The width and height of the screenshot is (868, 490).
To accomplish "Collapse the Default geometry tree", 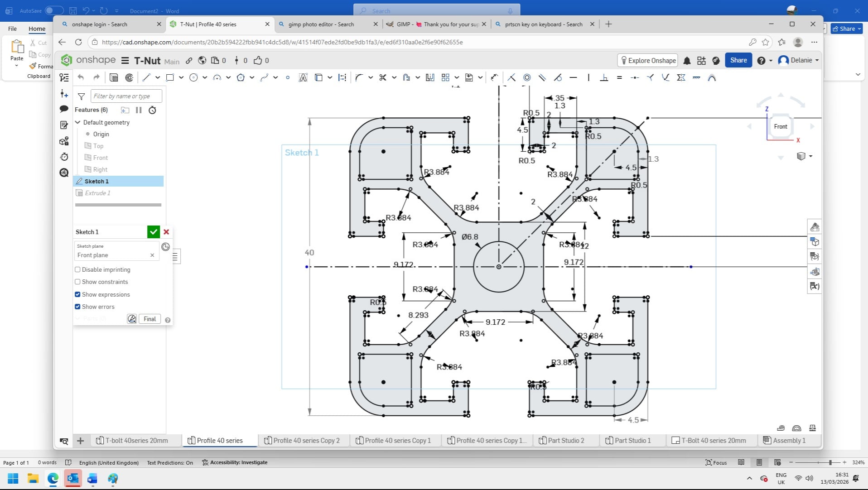I will (x=78, y=122).
